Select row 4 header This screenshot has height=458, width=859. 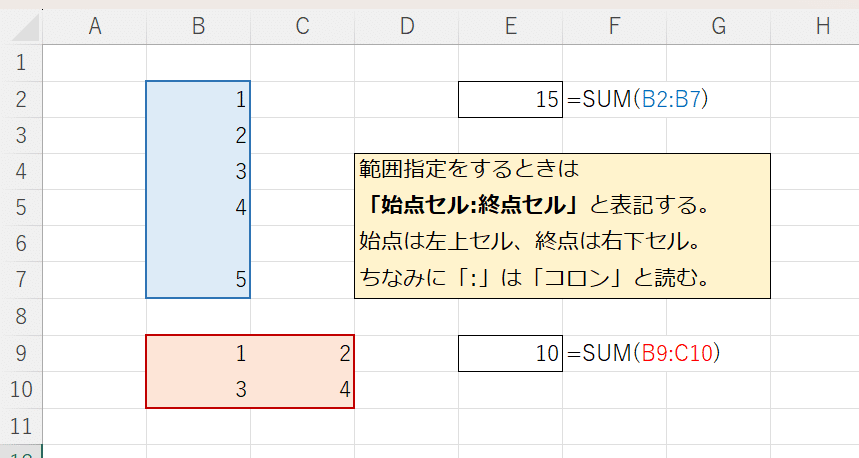21,171
